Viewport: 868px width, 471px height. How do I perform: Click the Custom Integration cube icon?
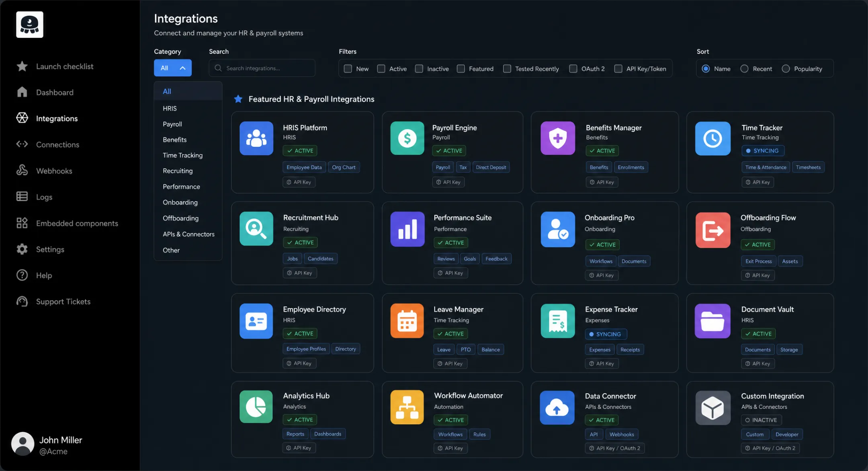point(713,408)
